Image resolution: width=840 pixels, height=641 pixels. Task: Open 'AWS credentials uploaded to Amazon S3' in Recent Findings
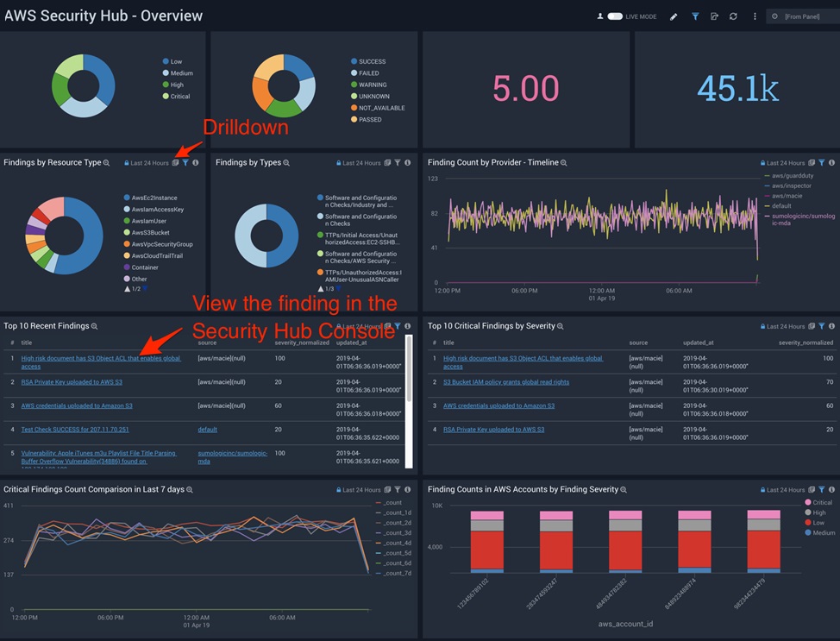(x=77, y=405)
